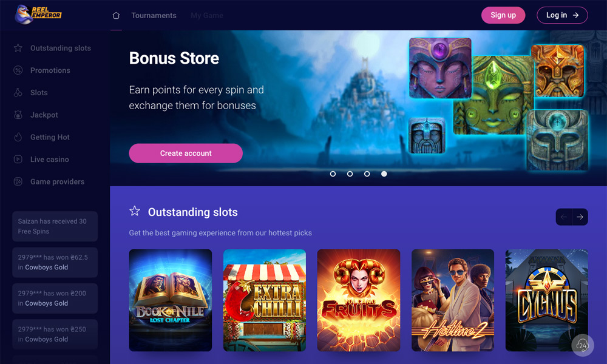Select the second carousel slide dot
The height and width of the screenshot is (364, 607).
pos(350,174)
